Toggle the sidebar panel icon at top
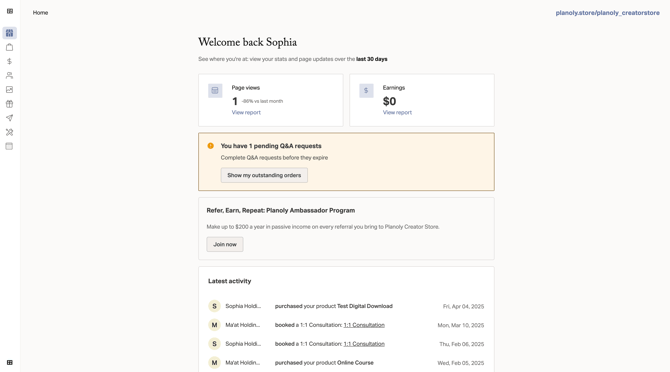This screenshot has width=670, height=372. tap(10, 11)
